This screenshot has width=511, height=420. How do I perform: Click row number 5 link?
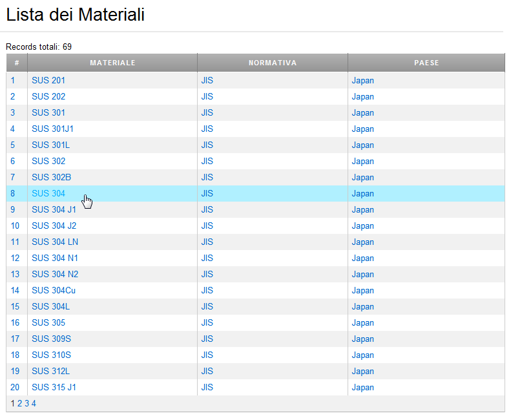12,145
